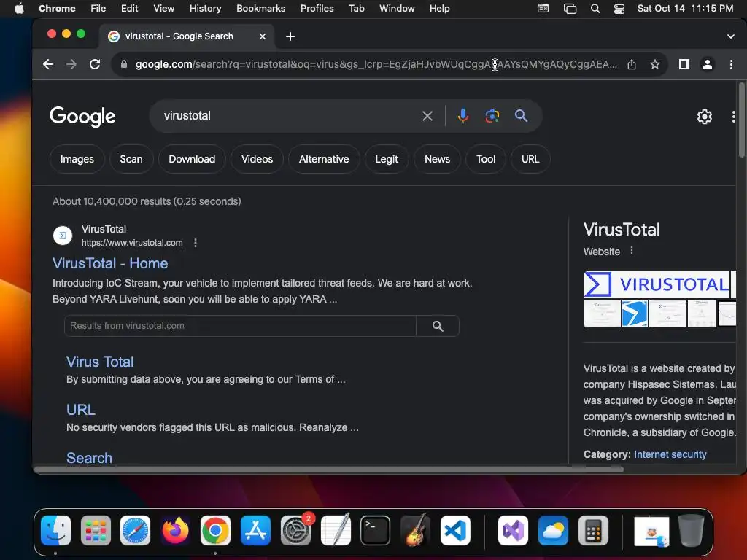Open Spotlight search in the menu bar
This screenshot has width=747, height=560.
(595, 9)
